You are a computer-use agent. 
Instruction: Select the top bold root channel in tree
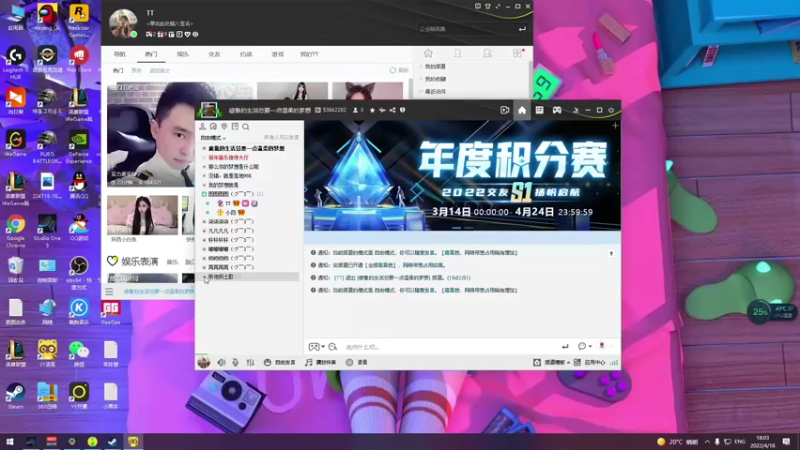point(246,148)
